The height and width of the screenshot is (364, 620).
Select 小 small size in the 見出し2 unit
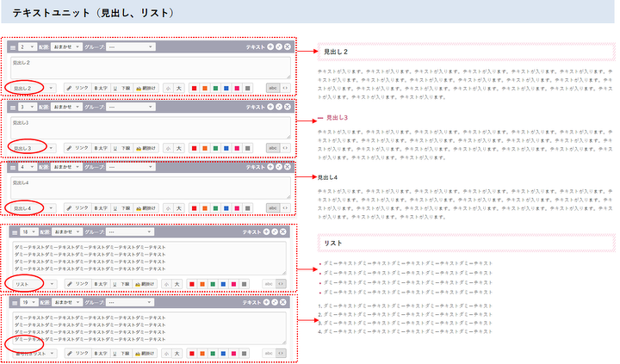point(167,88)
